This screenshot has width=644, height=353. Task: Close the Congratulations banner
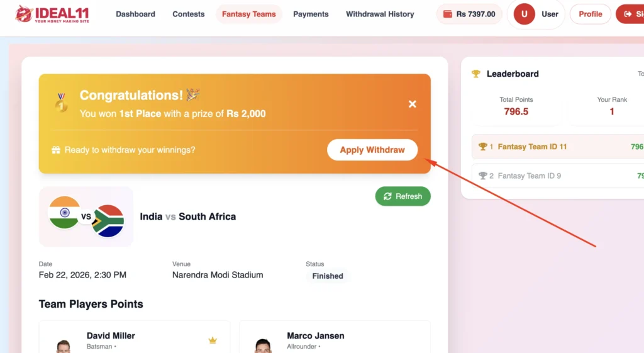[413, 104]
